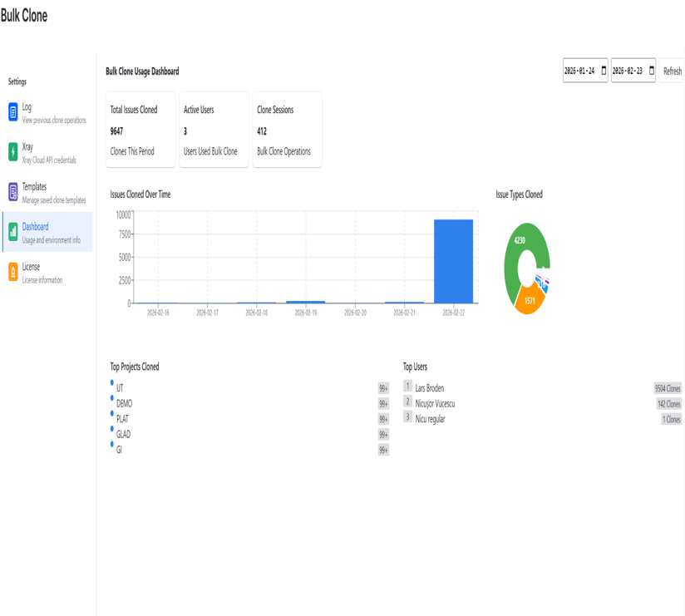Select the purple Templates icon
The image size is (685, 616).
tap(13, 192)
